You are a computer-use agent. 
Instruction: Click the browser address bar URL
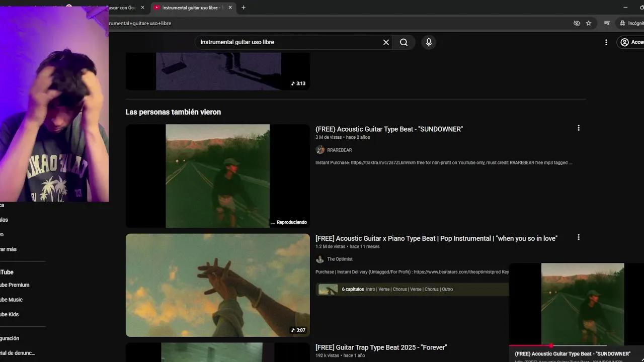click(140, 23)
